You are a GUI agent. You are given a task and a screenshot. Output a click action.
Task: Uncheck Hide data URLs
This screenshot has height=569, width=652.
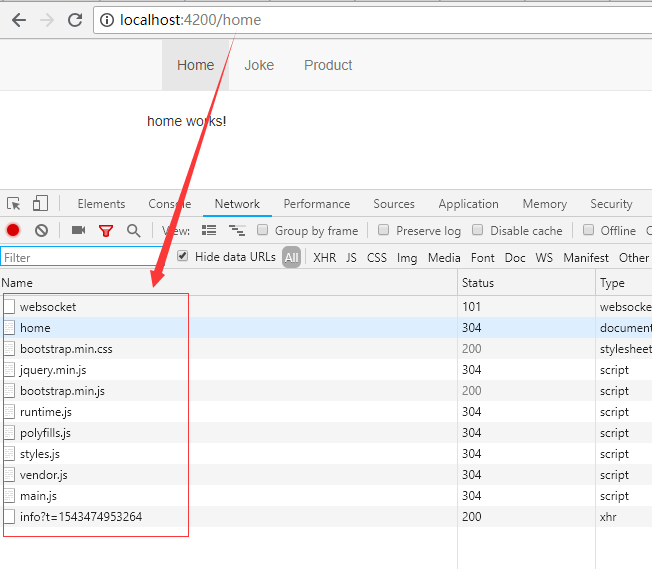click(x=182, y=256)
